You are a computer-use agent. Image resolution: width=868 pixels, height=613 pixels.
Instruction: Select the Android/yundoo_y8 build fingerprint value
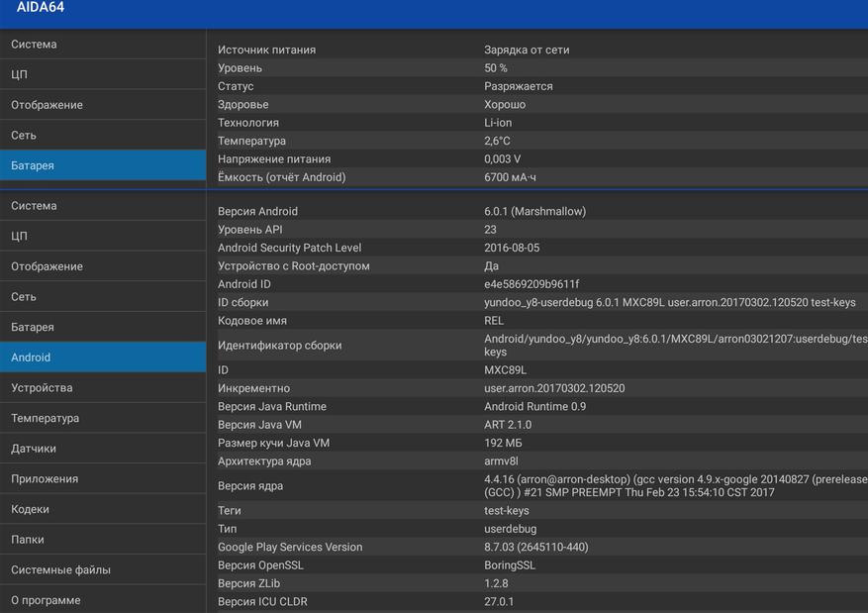[x=676, y=346]
